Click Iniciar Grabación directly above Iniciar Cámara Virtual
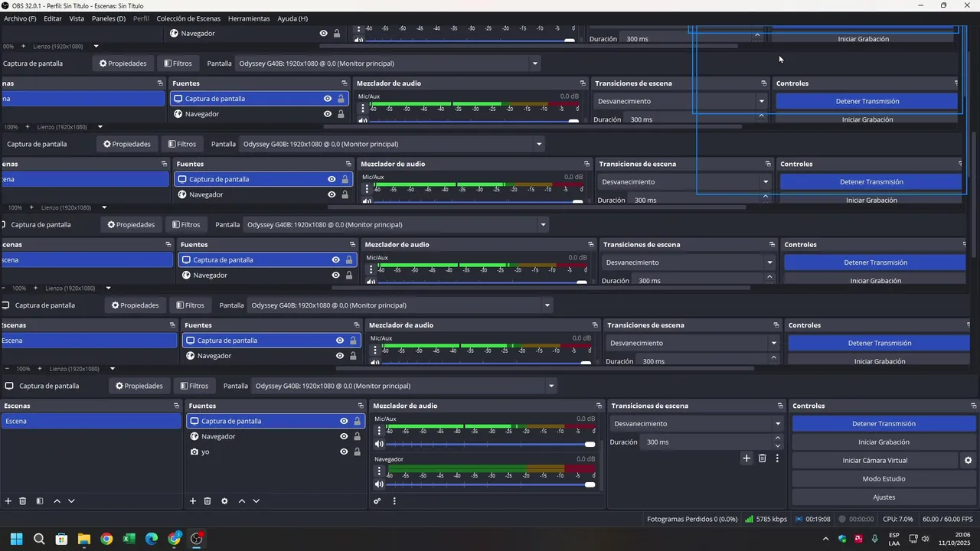Viewport: 980px width, 551px height. pyautogui.click(x=884, y=442)
